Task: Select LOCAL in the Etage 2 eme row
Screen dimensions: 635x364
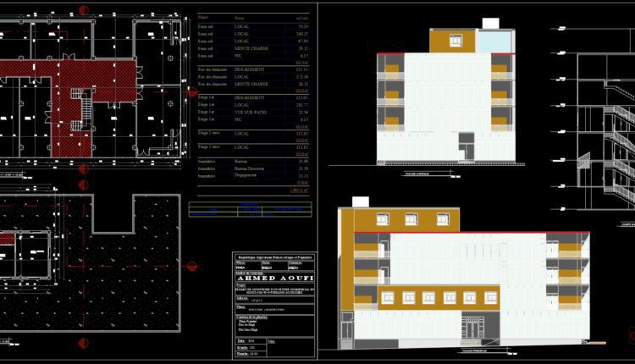Action: [x=241, y=134]
